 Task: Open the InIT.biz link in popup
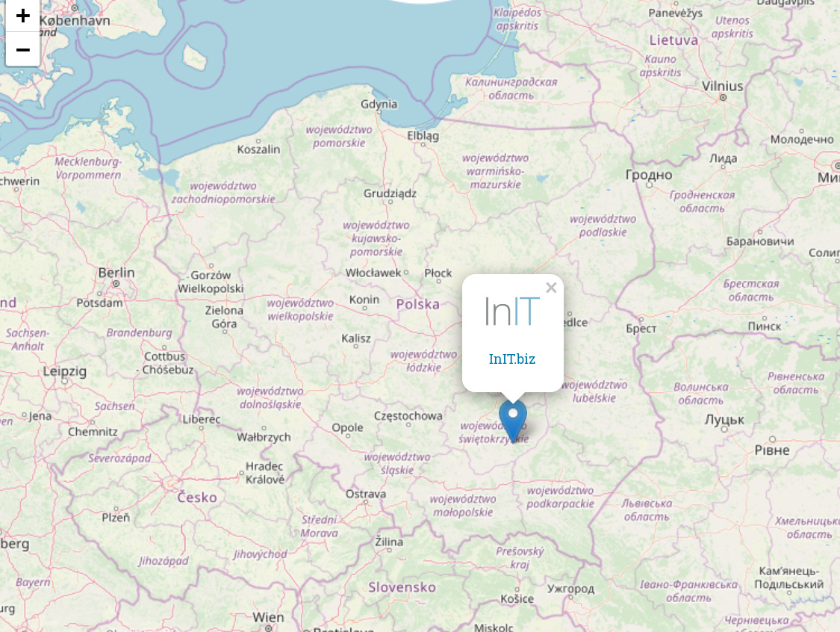click(511, 359)
